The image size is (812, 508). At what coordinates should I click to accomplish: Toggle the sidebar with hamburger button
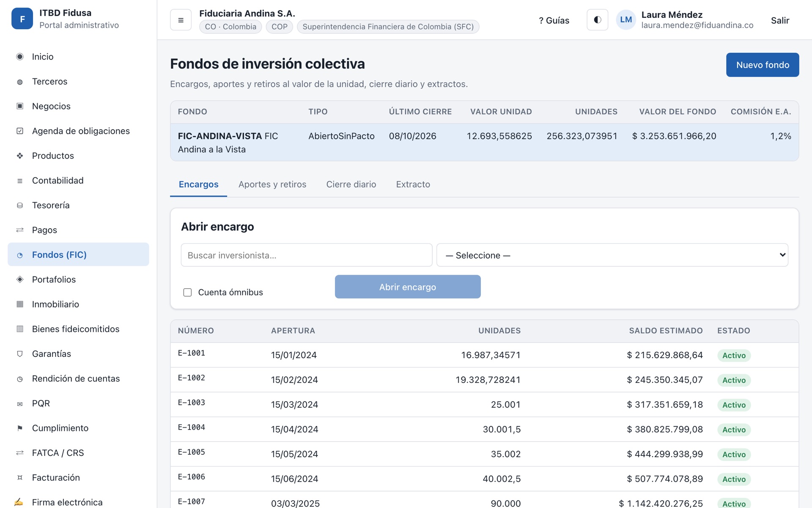tap(181, 20)
